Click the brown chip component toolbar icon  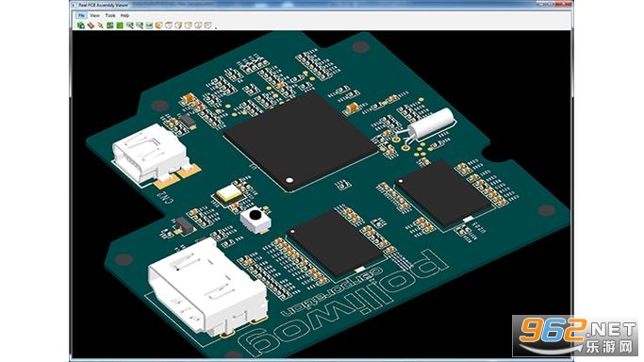click(91, 25)
